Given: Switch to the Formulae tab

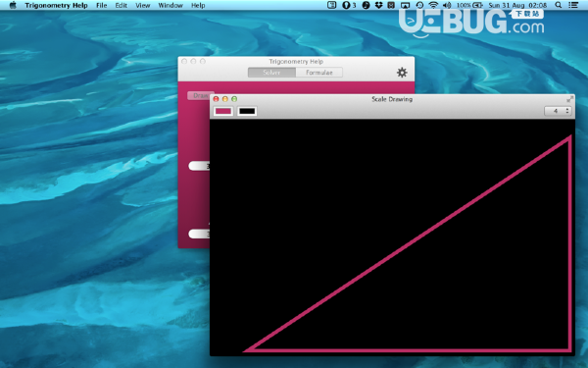Looking at the screenshot, I should (319, 73).
